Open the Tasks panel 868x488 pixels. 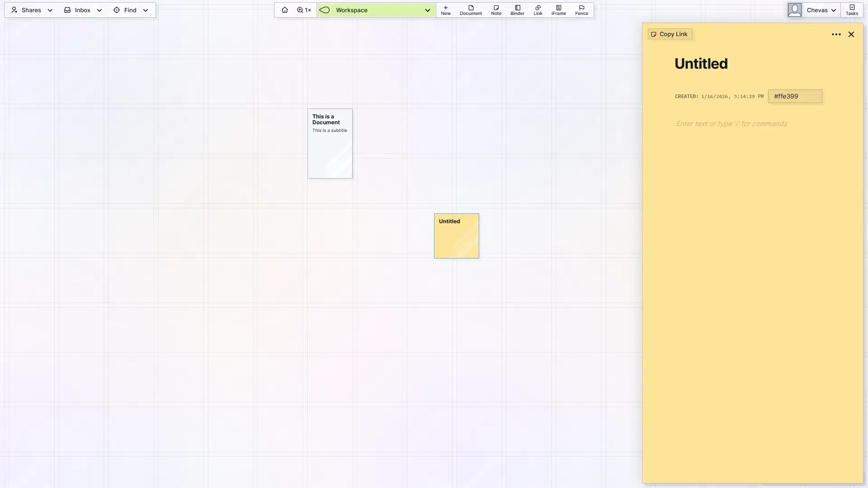(852, 9)
